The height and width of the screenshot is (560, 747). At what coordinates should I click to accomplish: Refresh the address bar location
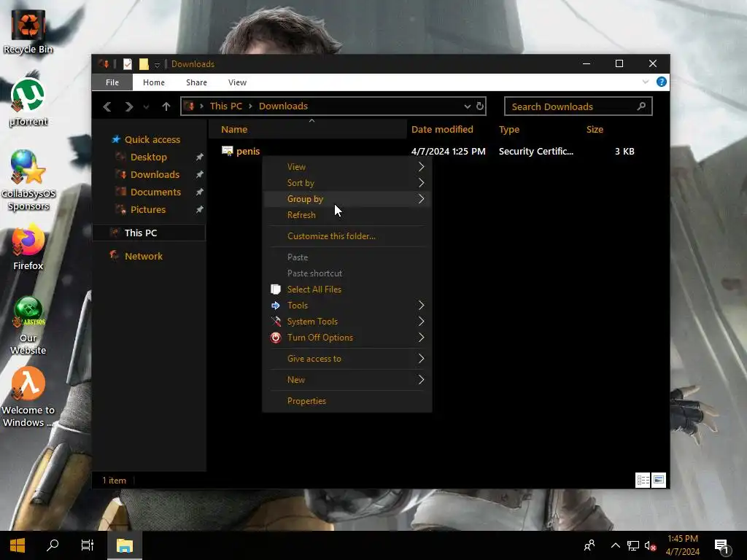tap(480, 106)
